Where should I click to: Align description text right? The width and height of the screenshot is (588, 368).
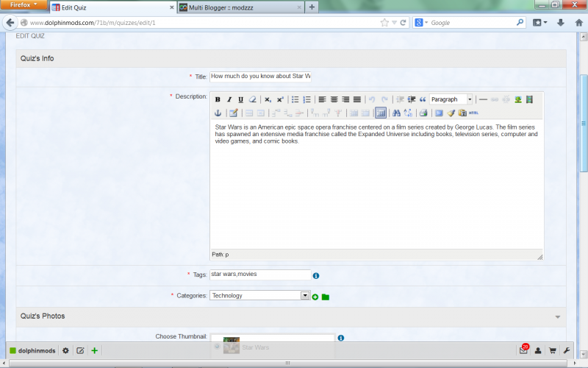click(345, 99)
